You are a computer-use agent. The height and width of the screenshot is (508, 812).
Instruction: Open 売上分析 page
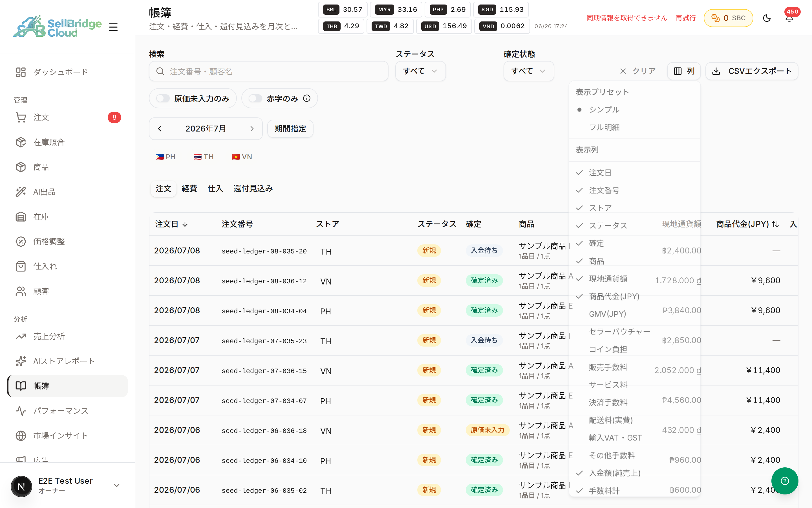(67, 336)
